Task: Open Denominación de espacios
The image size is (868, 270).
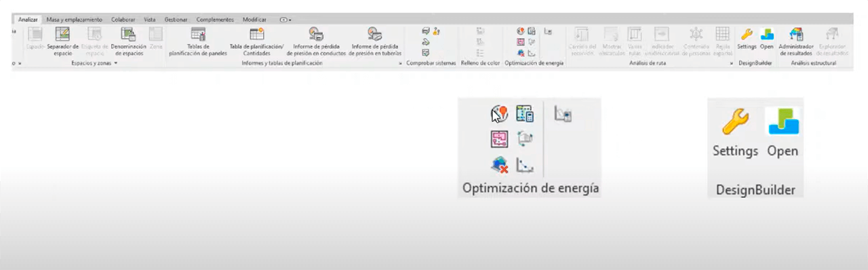Action: (128, 41)
